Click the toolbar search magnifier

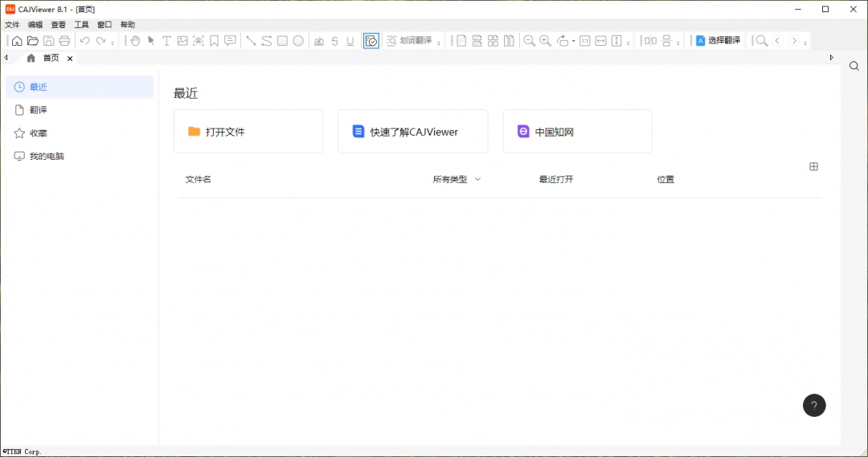762,41
